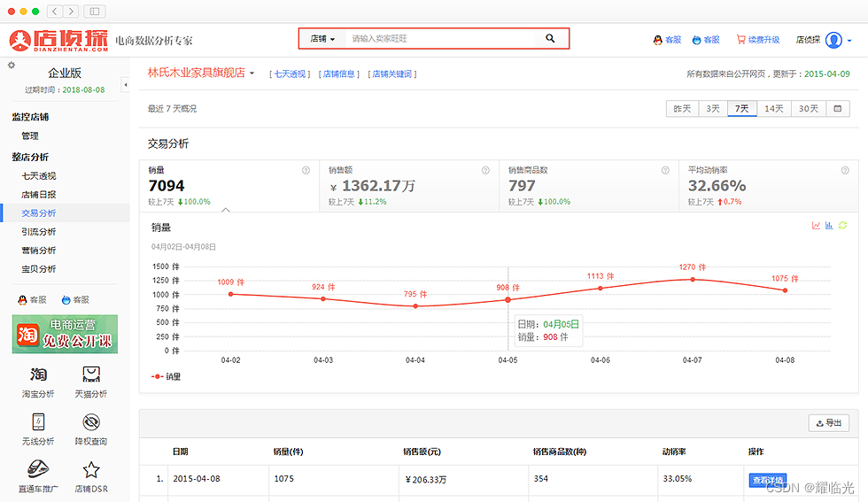Viewport: 868px width, 502px height.
Task: Collapse the sidebar with the arrow handle
Action: click(x=126, y=85)
